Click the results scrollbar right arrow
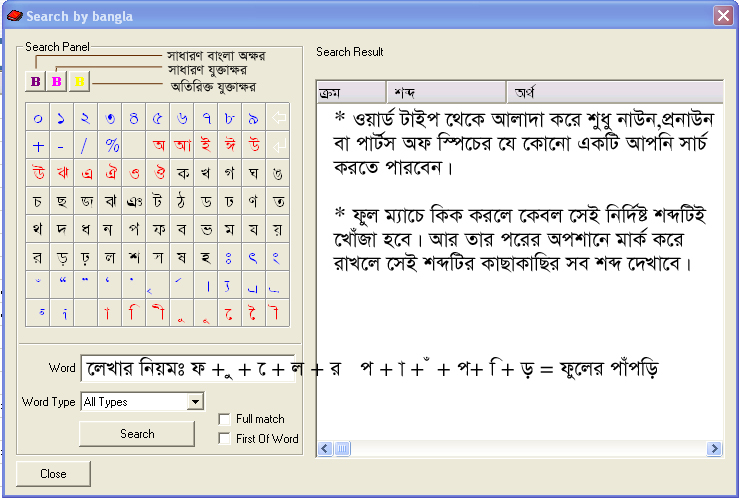Viewport: 739px width, 498px height. point(714,448)
